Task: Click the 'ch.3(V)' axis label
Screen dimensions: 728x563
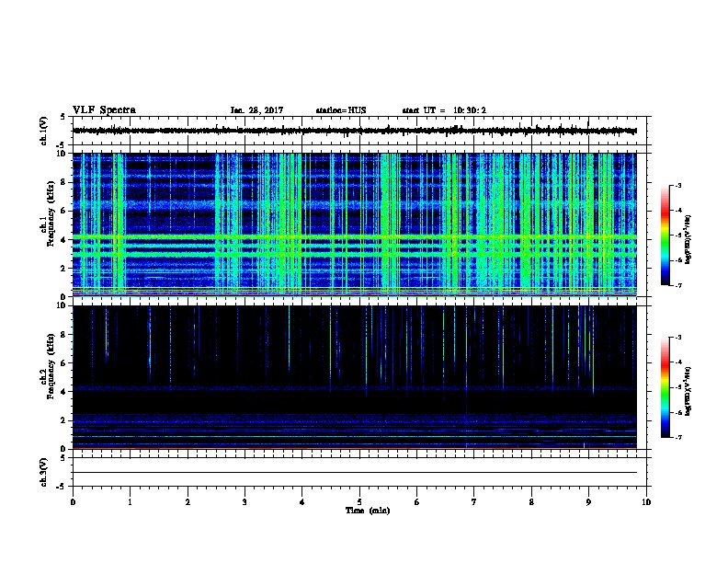Action: click(x=43, y=473)
